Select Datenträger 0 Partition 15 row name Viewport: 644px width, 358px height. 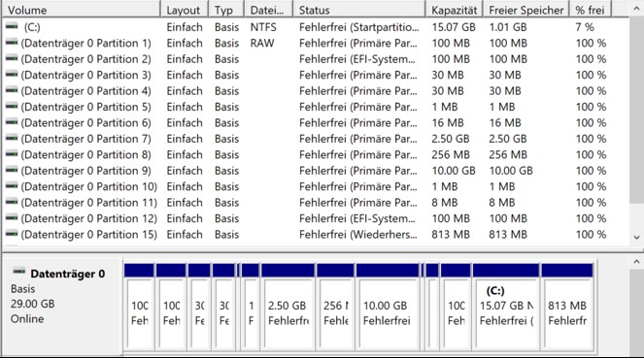click(x=88, y=235)
